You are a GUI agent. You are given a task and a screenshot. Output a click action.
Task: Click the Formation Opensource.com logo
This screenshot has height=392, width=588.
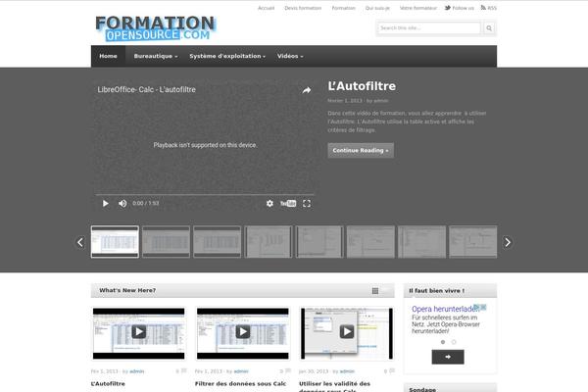155,28
